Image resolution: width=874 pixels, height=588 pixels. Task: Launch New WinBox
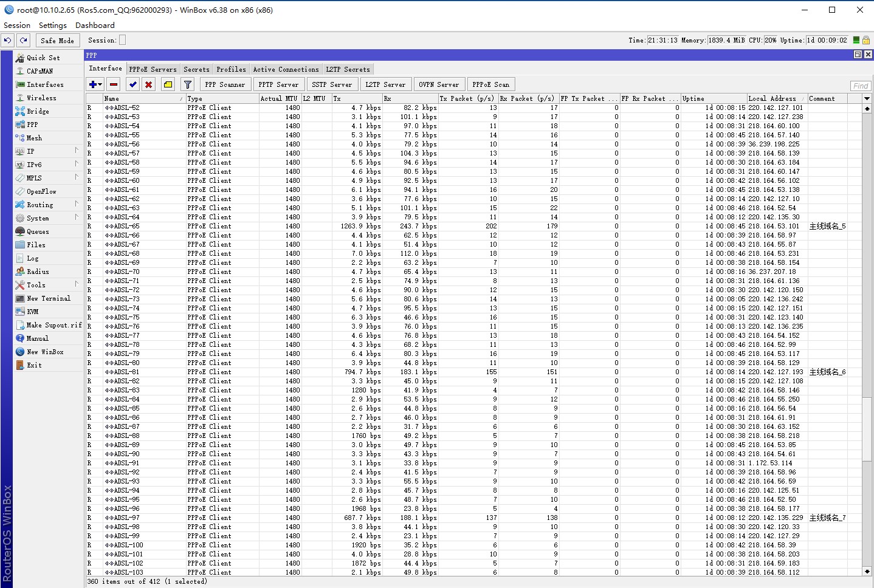coord(48,352)
